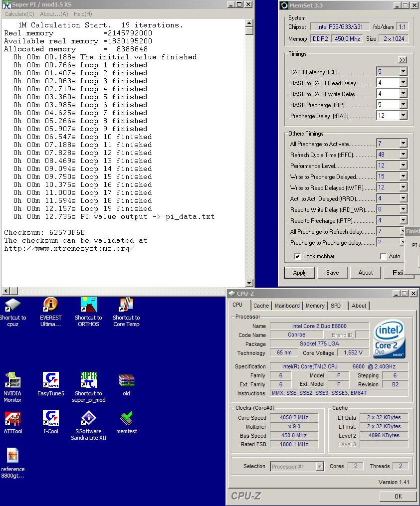Open Read to Write Delay (tRD_WR) dropdown
This screenshot has height=506, width=420.
(x=403, y=209)
